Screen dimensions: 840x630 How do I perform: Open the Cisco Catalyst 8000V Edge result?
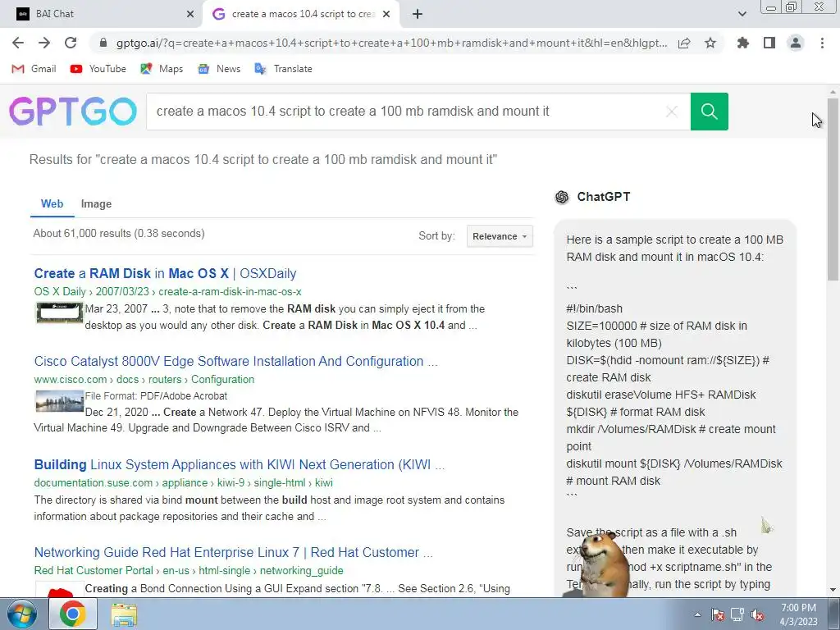(235, 361)
